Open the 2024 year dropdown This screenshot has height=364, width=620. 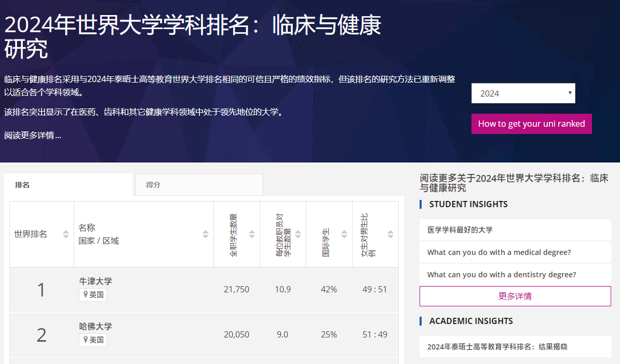coord(523,93)
